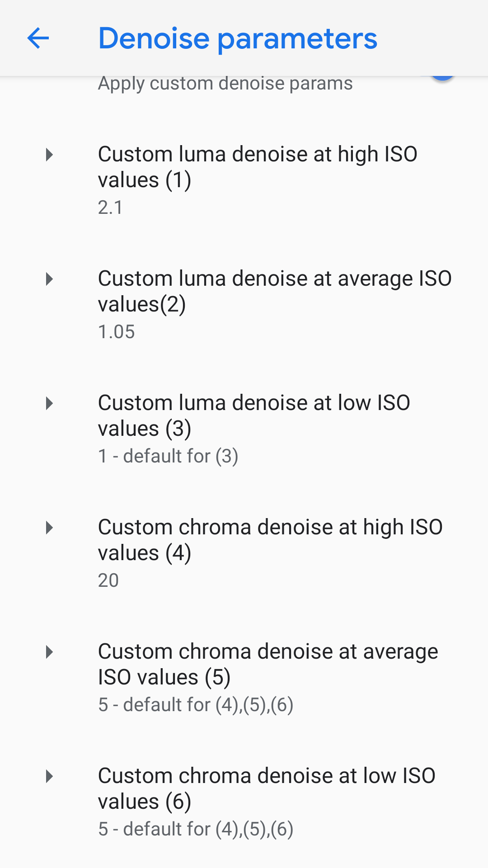This screenshot has width=488, height=868.
Task: Select Custom luma denoise at low ISO values (3)
Action: 254,415
